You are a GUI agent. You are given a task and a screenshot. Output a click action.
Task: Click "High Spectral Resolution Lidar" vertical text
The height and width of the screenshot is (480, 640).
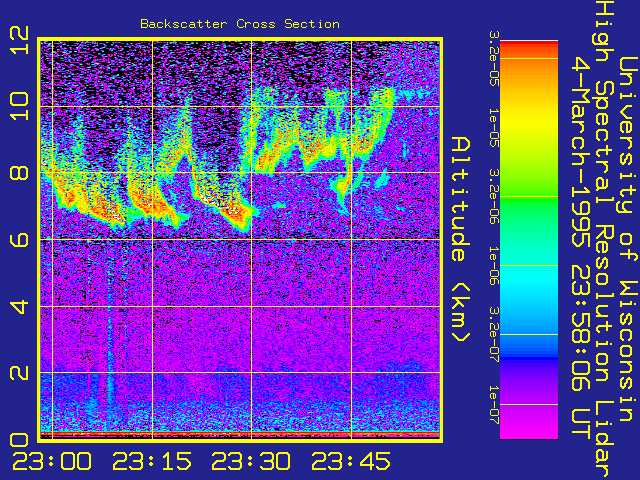[604, 240]
